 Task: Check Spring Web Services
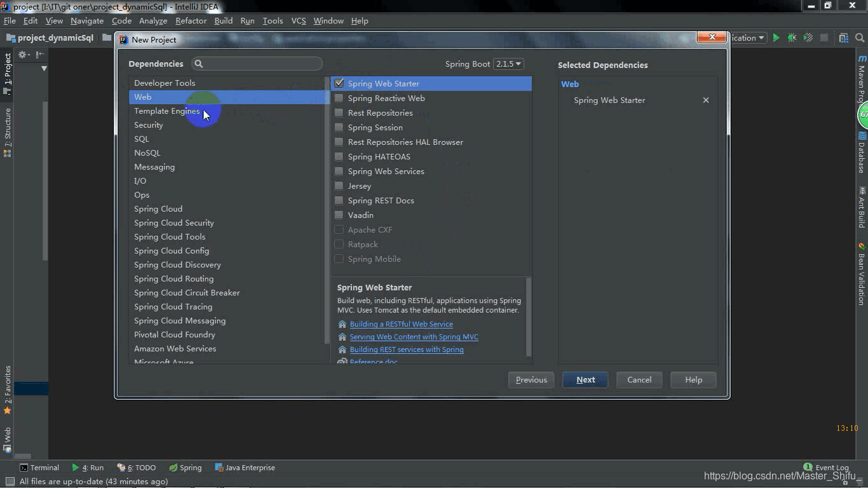[339, 171]
